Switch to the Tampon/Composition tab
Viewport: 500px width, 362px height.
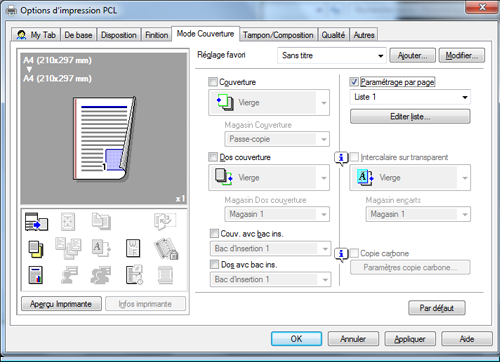point(278,35)
